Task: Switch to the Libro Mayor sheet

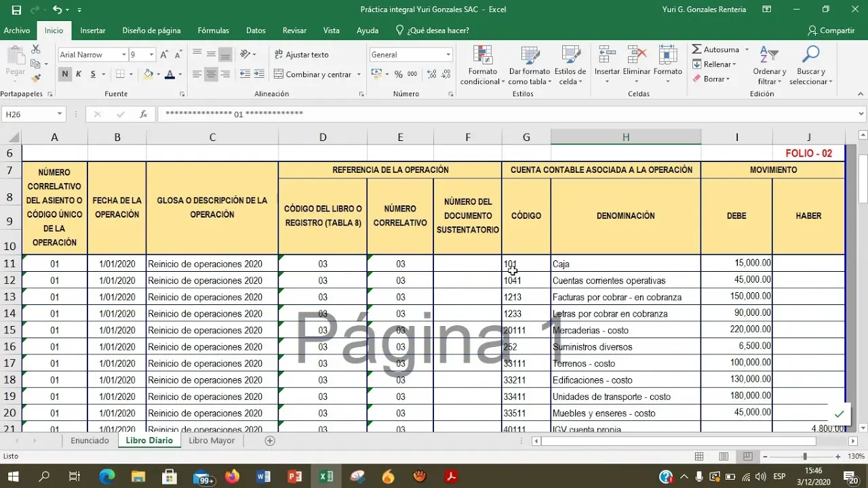Action: 212,441
